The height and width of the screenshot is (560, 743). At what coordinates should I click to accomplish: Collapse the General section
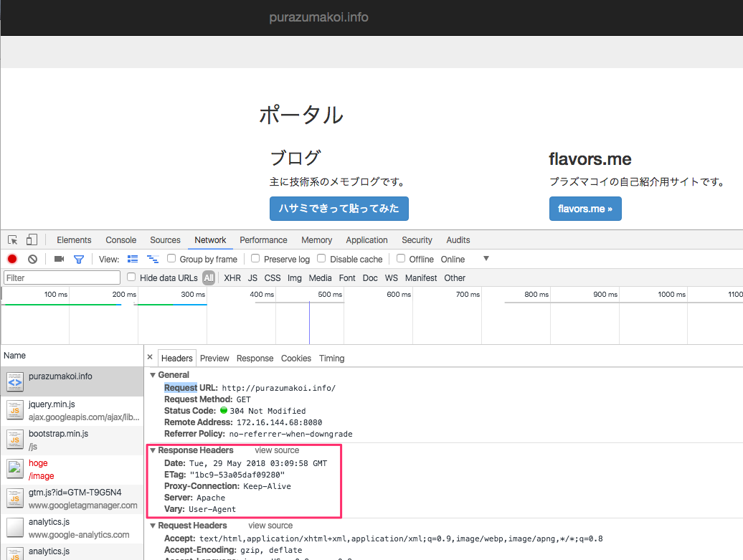click(x=153, y=375)
